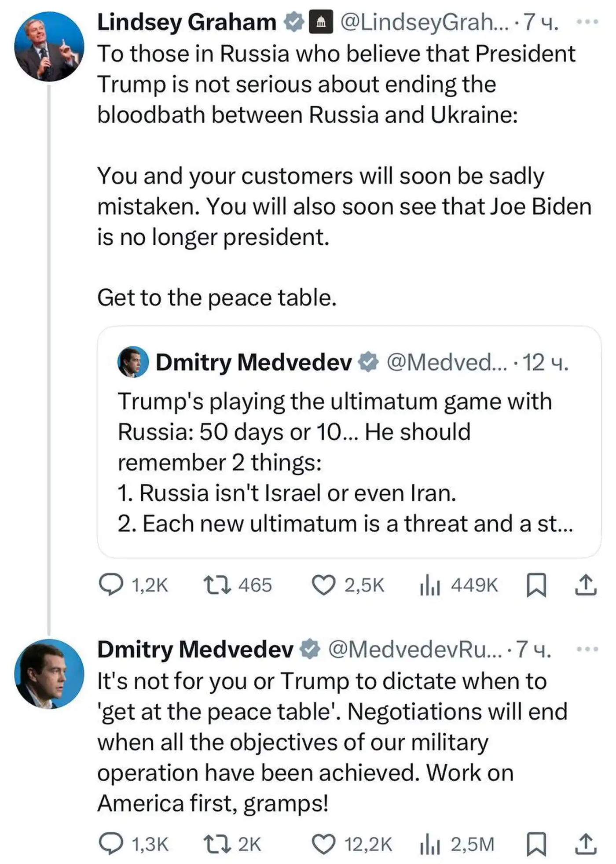
Task: Open Lindsey Graham's profile picture
Action: [x=49, y=47]
